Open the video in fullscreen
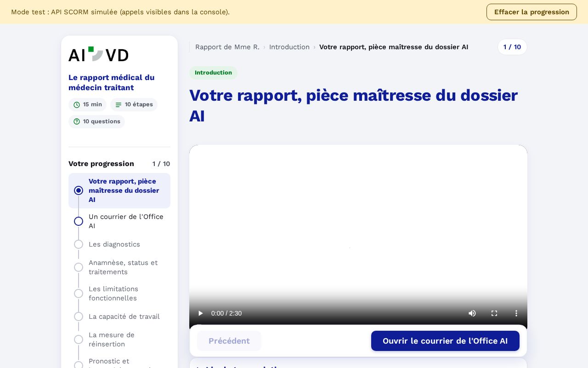This screenshot has height=368, width=588. [x=494, y=313]
